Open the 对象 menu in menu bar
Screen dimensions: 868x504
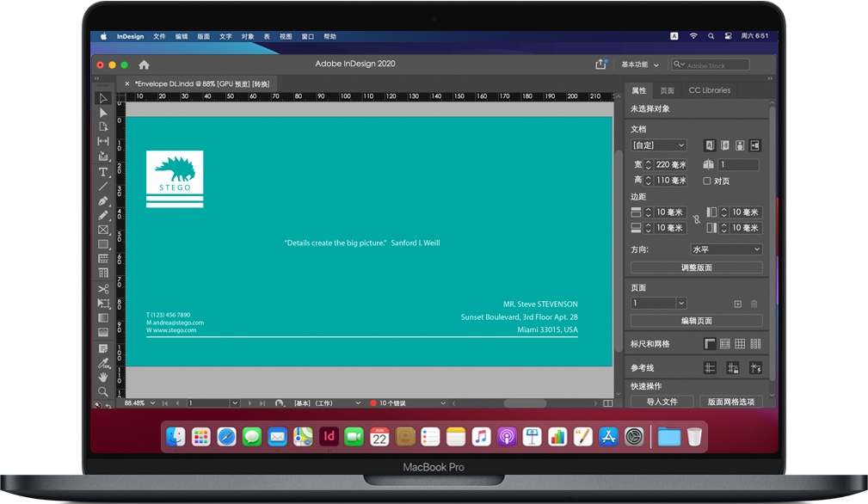(248, 37)
